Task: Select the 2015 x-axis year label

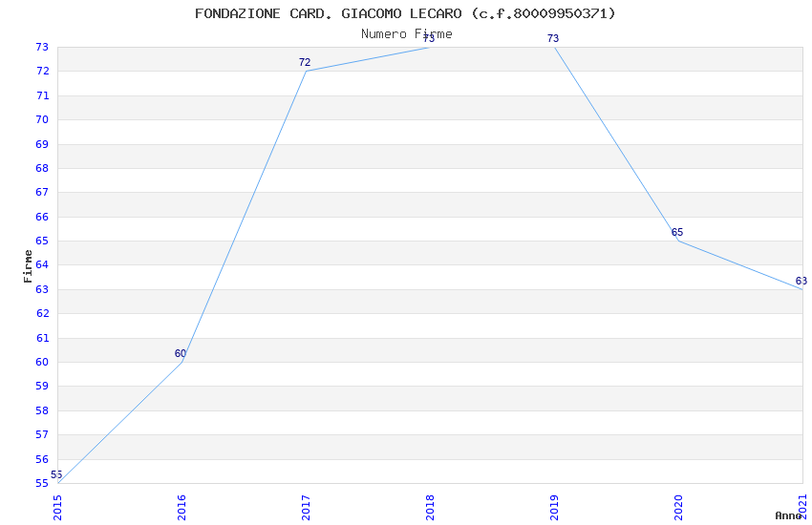Action: click(57, 508)
